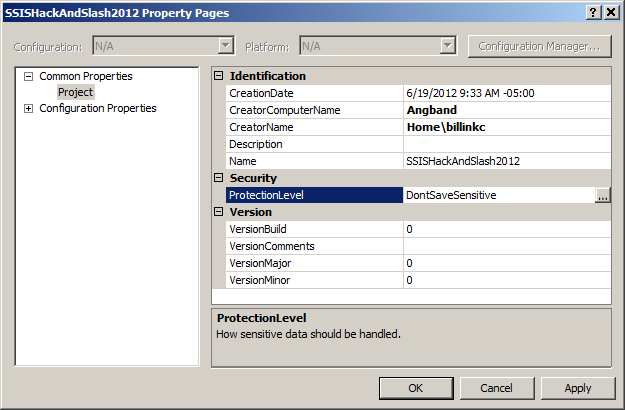Viewport: 625px width, 410px height.
Task: Open the Configuration dropdown
Action: pos(226,45)
